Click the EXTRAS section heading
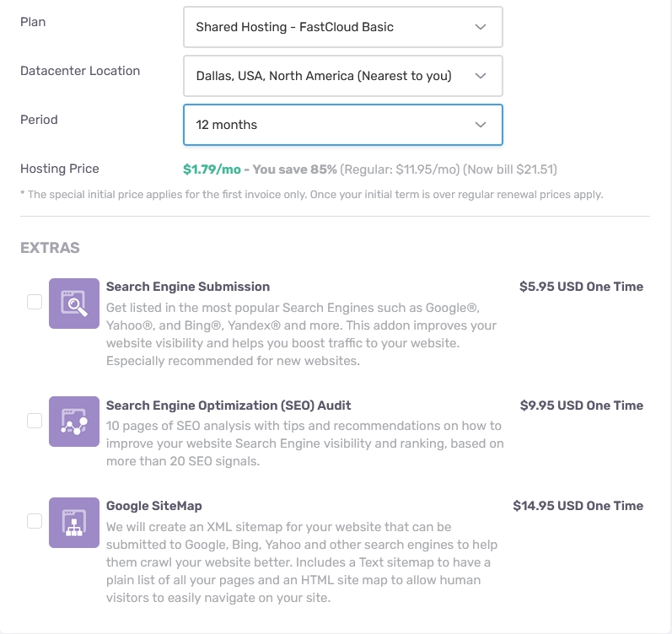Viewport: 672px width, 634px height. click(x=50, y=248)
